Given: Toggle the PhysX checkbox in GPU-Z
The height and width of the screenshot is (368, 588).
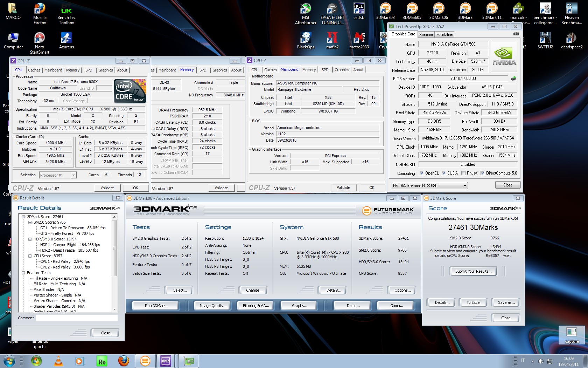Looking at the screenshot, I should (463, 173).
